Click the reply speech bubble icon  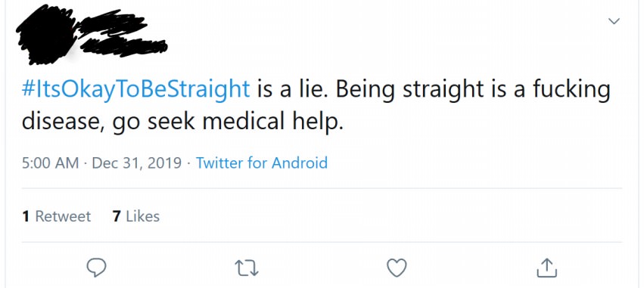(97, 268)
